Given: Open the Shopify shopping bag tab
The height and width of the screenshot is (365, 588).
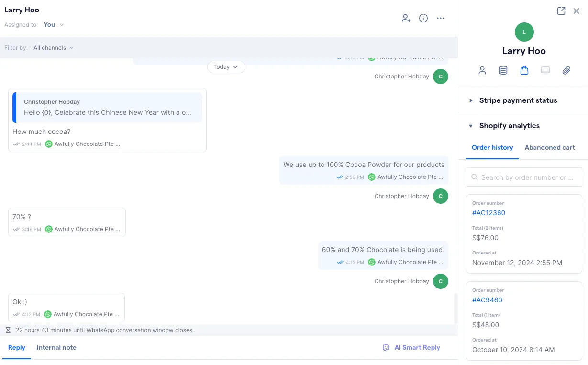Looking at the screenshot, I should click(524, 70).
